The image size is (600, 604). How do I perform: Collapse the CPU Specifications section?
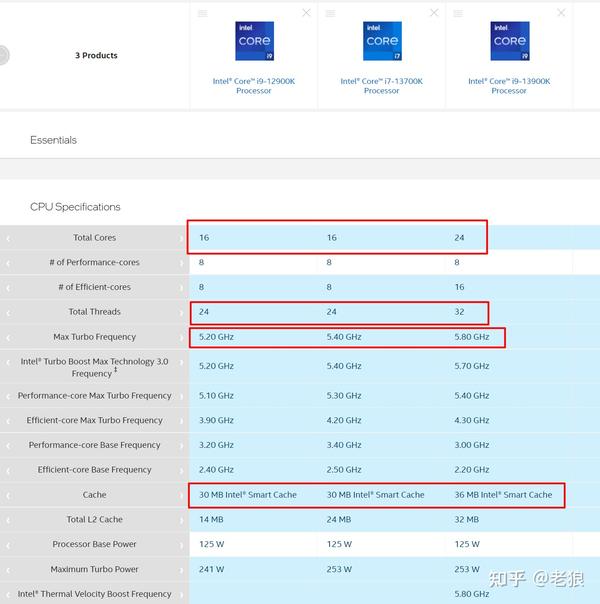tap(75, 207)
